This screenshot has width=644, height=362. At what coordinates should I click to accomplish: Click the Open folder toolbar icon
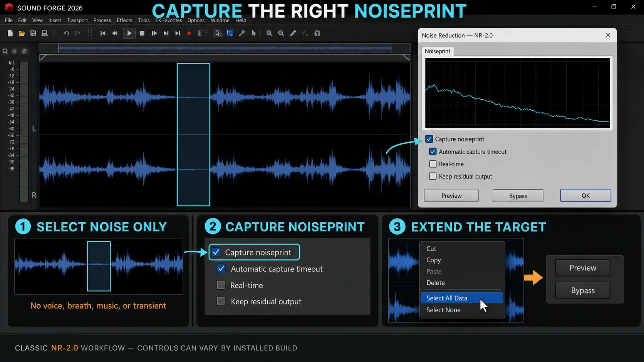(22, 33)
